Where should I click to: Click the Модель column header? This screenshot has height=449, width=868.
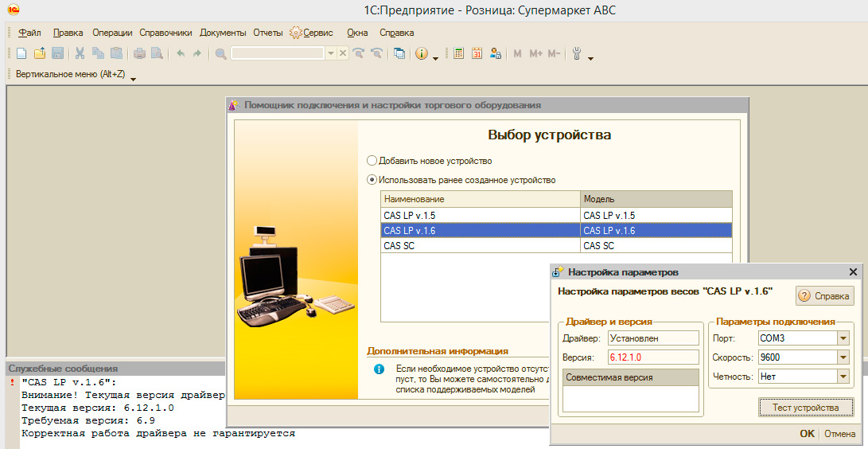click(x=656, y=199)
